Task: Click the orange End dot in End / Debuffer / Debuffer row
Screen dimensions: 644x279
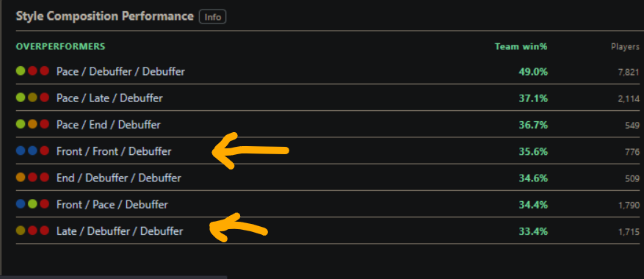Action: (x=21, y=178)
